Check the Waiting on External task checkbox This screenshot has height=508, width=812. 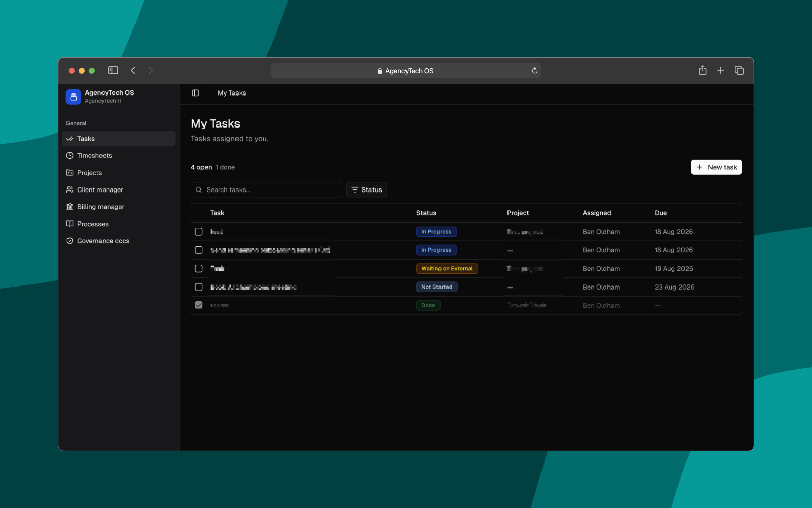click(x=199, y=269)
